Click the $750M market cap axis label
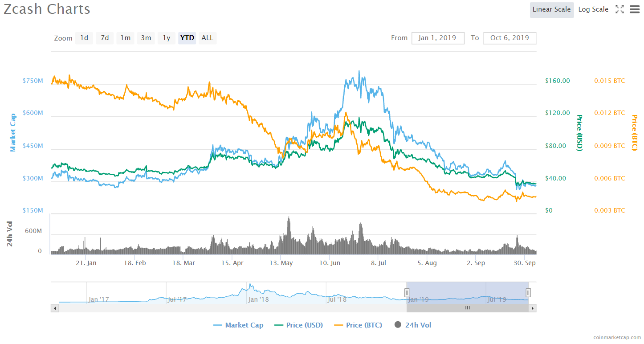This screenshot has width=644, height=344. [x=33, y=81]
